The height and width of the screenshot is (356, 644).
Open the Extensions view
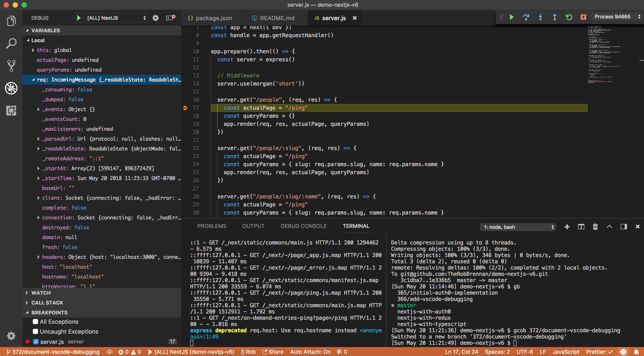pyautogui.click(x=11, y=110)
